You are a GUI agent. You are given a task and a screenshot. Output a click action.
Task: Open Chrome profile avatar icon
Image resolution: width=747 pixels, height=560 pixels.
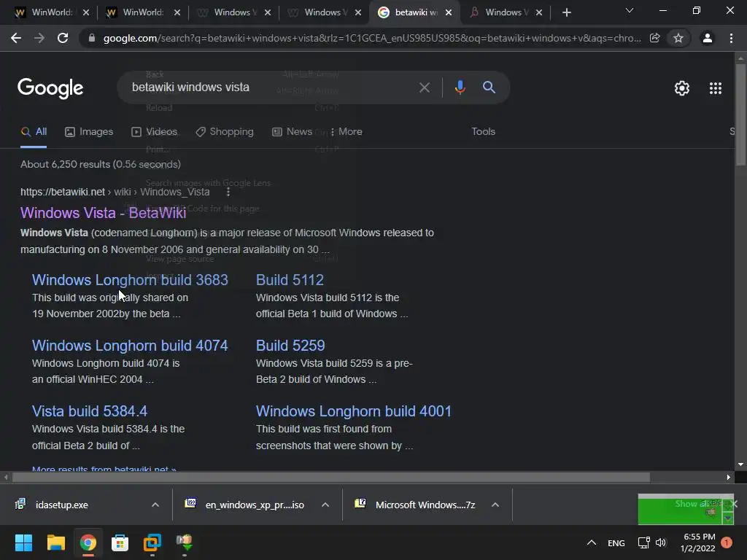point(708,38)
